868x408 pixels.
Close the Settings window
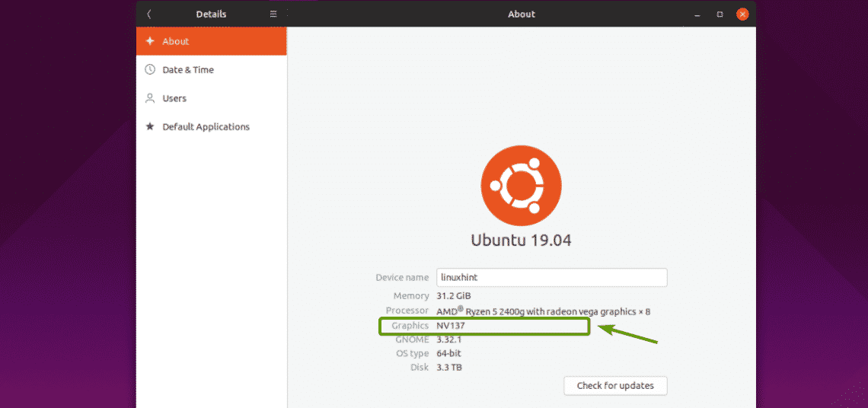tap(742, 14)
